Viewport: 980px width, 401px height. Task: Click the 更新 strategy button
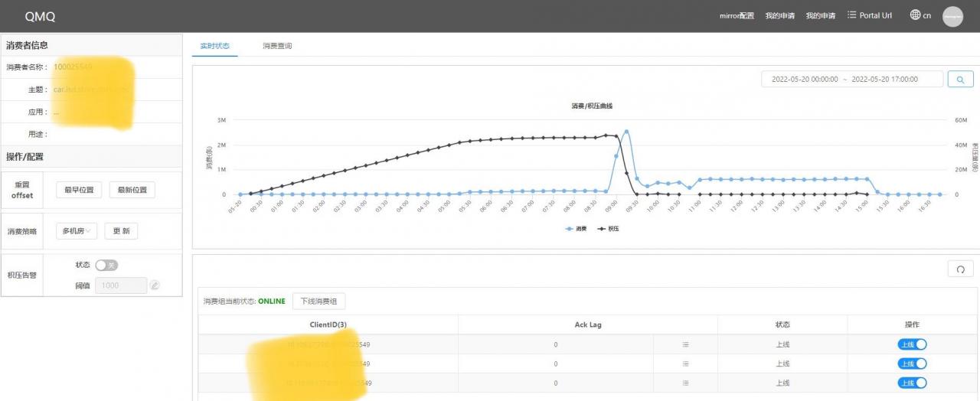point(121,231)
